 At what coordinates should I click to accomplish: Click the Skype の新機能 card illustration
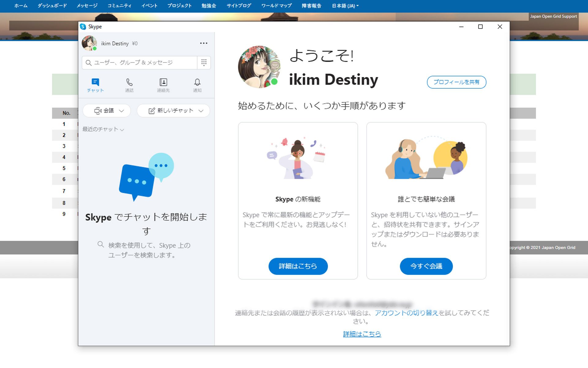point(296,158)
